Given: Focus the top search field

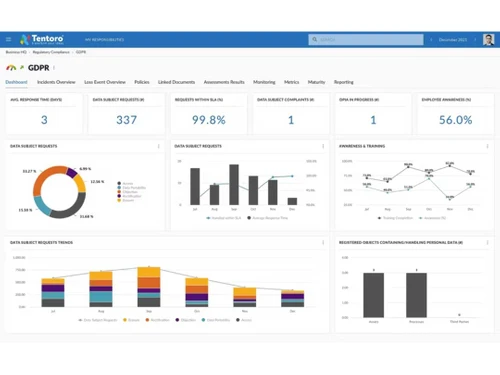Looking at the screenshot, I should [x=366, y=40].
